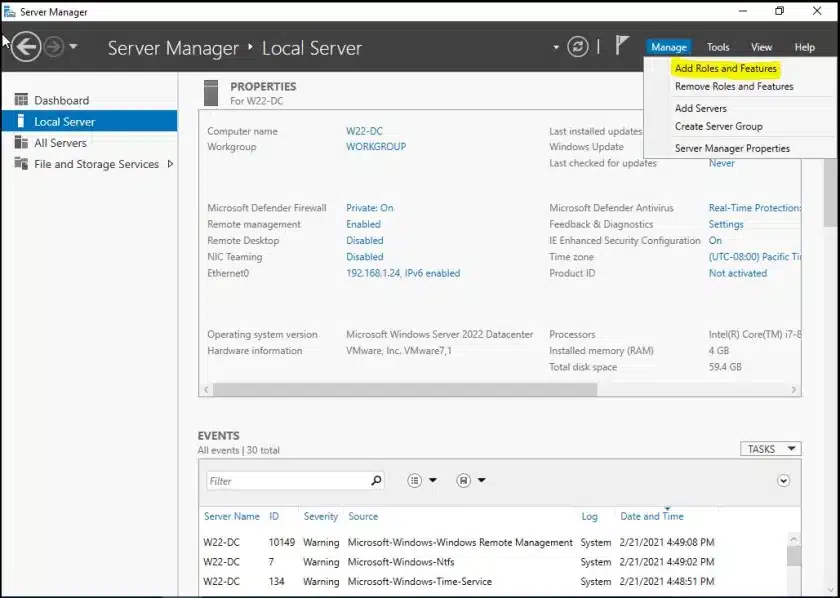Click the search magnifier in the Filter box

[x=376, y=481]
